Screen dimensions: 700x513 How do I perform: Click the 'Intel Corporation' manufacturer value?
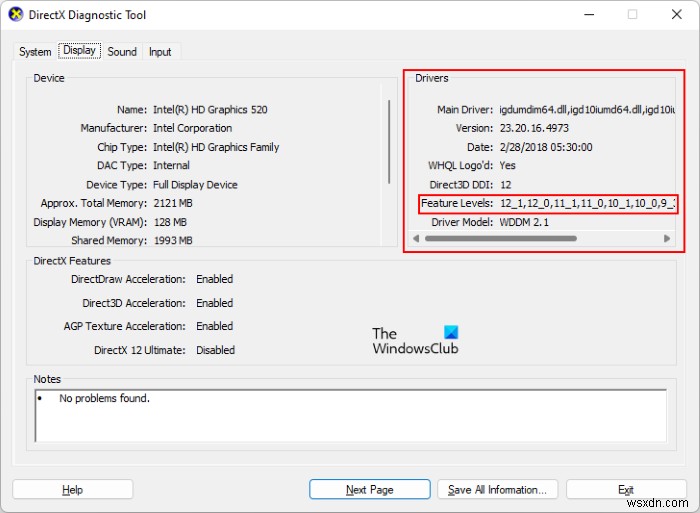pyautogui.click(x=192, y=128)
